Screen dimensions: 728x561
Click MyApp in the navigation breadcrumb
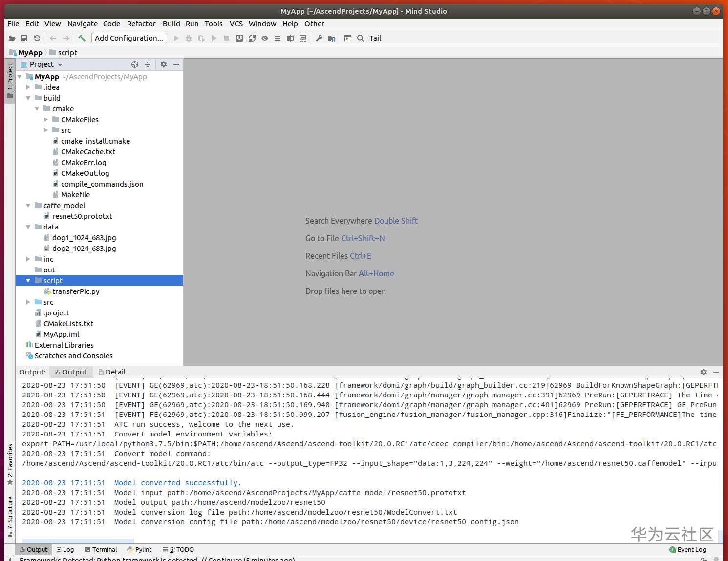(26, 53)
